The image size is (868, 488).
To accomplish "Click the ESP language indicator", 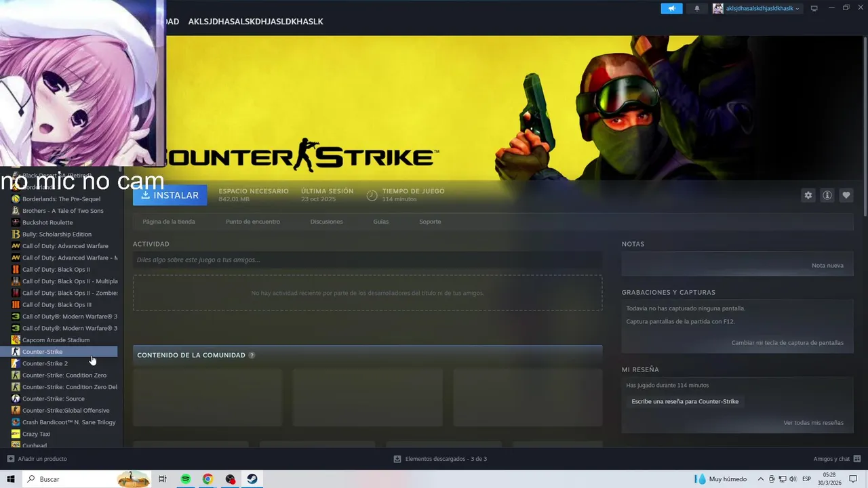I will click(x=807, y=479).
